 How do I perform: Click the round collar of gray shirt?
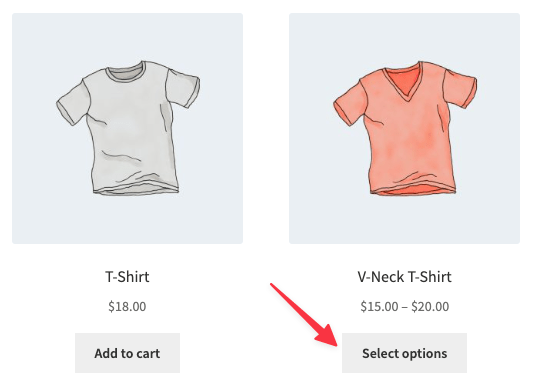(125, 72)
